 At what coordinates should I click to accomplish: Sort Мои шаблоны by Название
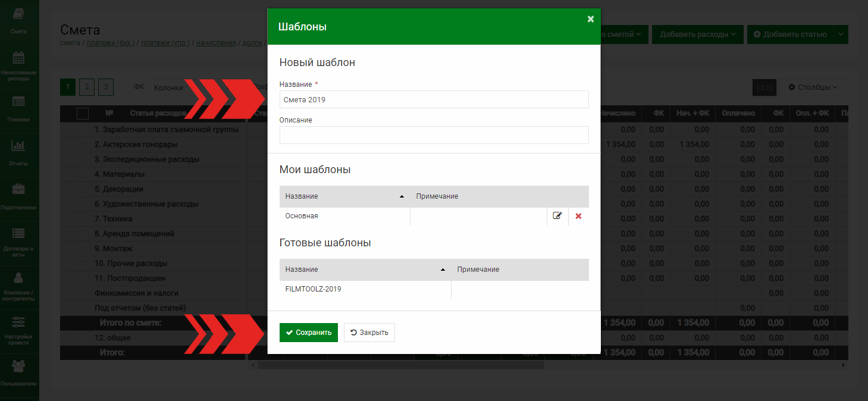(x=344, y=196)
